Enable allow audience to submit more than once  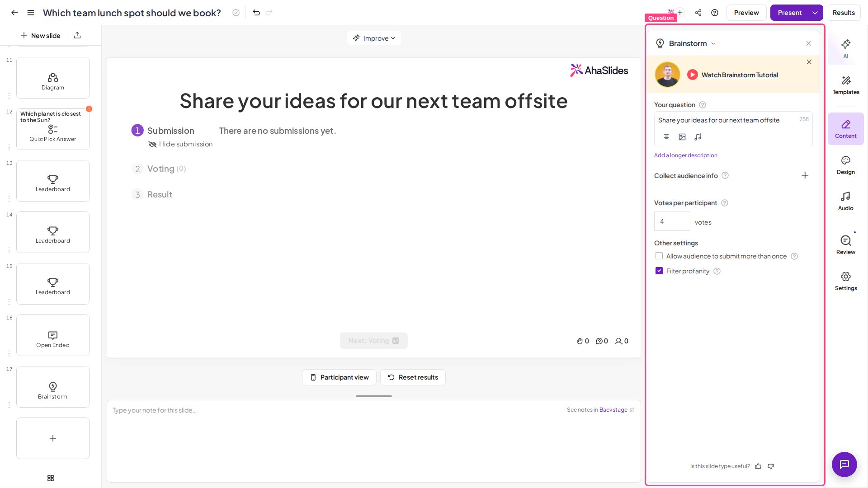(x=659, y=256)
